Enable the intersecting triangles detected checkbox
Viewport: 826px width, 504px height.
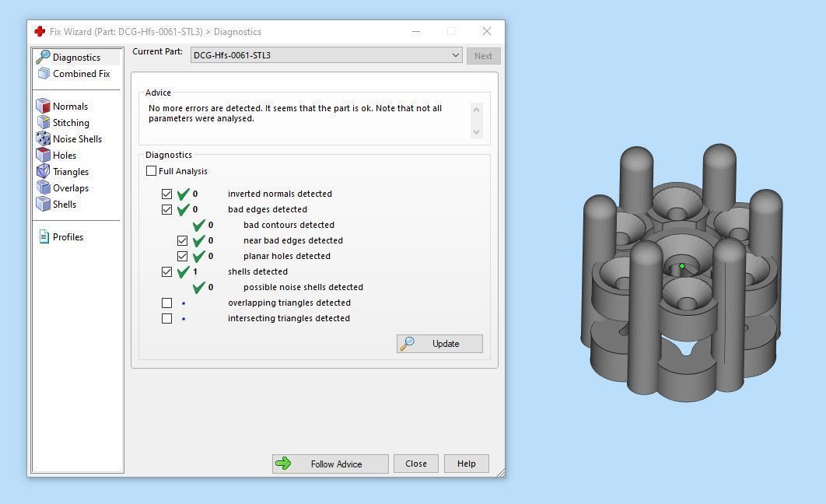tap(167, 319)
